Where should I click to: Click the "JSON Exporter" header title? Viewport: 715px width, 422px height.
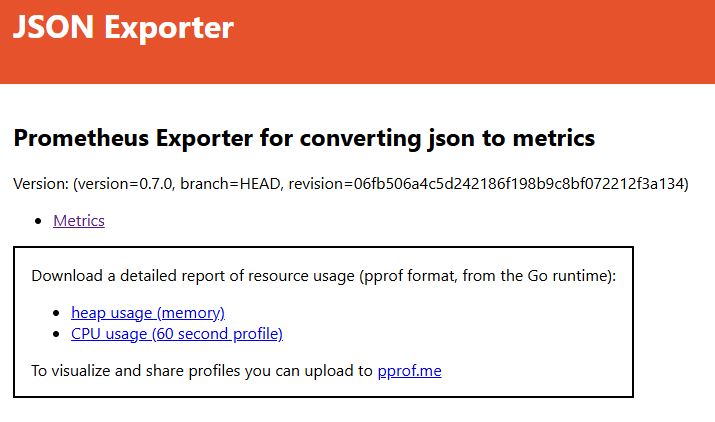[x=123, y=28]
